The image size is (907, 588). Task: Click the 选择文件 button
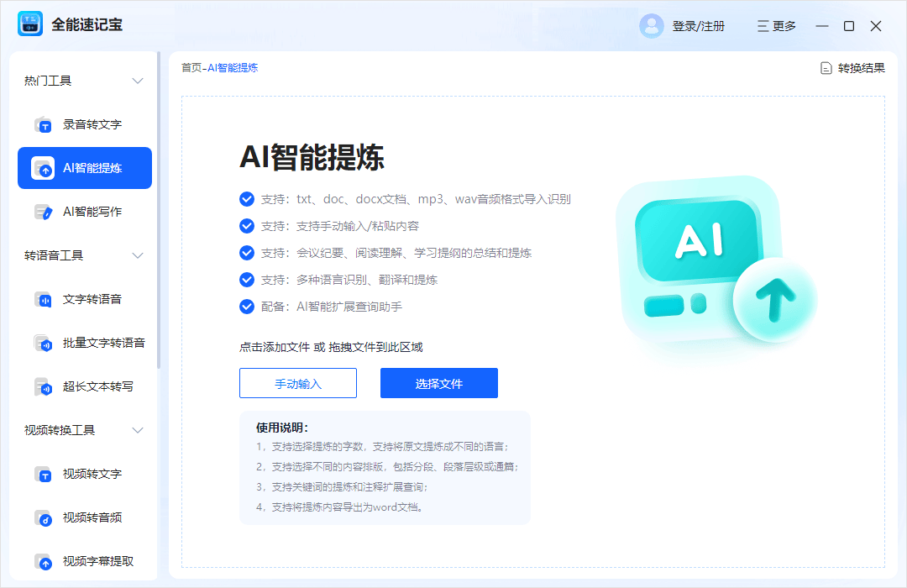point(439,383)
